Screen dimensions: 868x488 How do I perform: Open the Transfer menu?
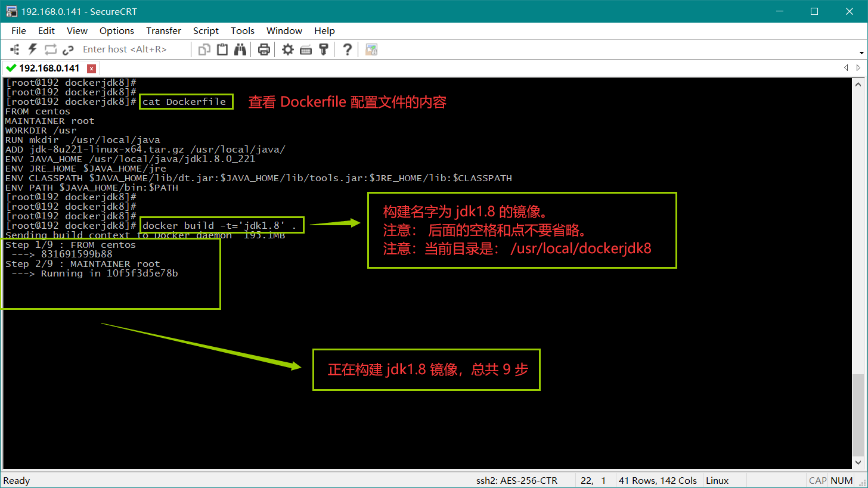tap(163, 31)
